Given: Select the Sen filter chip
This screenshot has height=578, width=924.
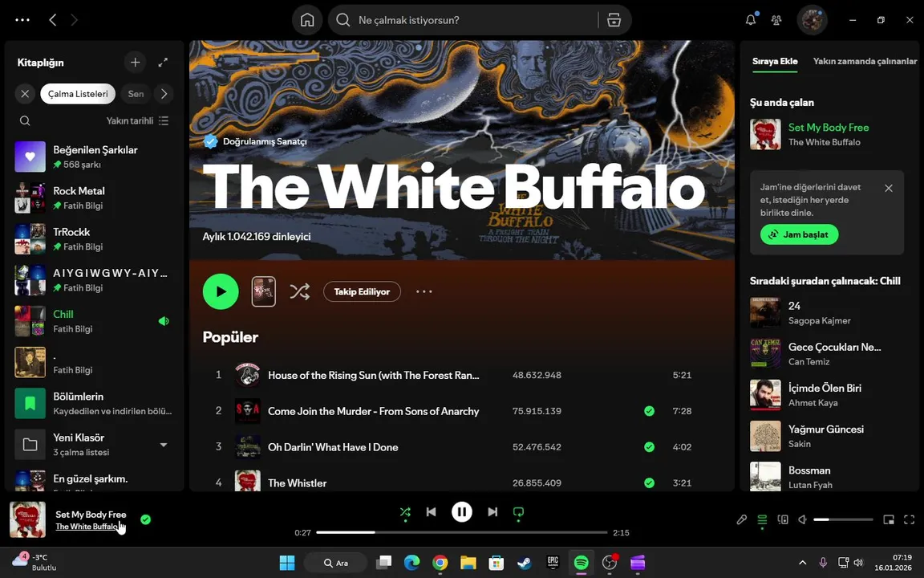Looking at the screenshot, I should tap(136, 93).
